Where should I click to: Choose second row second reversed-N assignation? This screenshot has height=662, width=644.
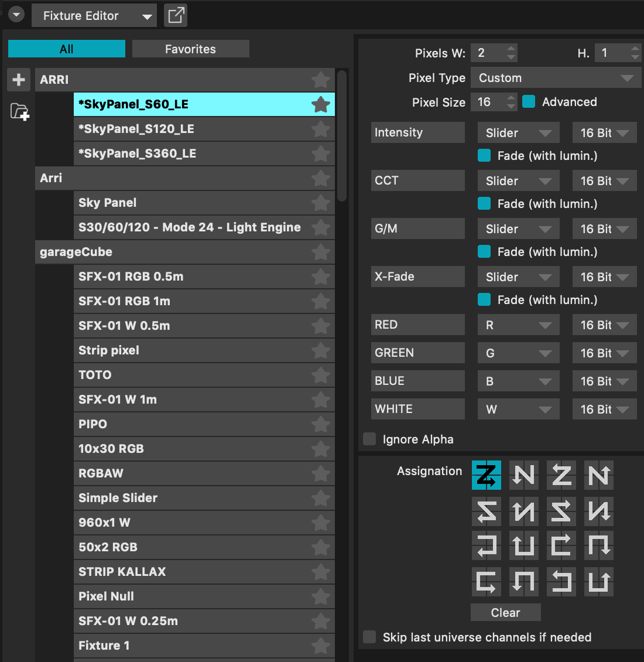click(524, 511)
